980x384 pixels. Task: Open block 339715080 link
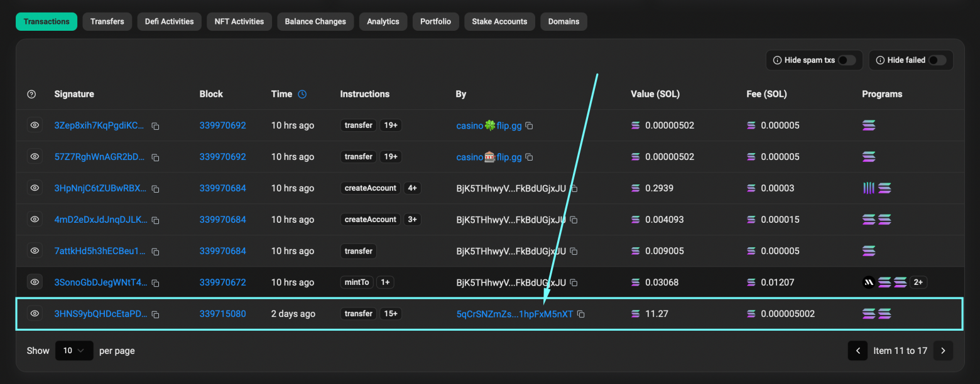[x=222, y=314]
